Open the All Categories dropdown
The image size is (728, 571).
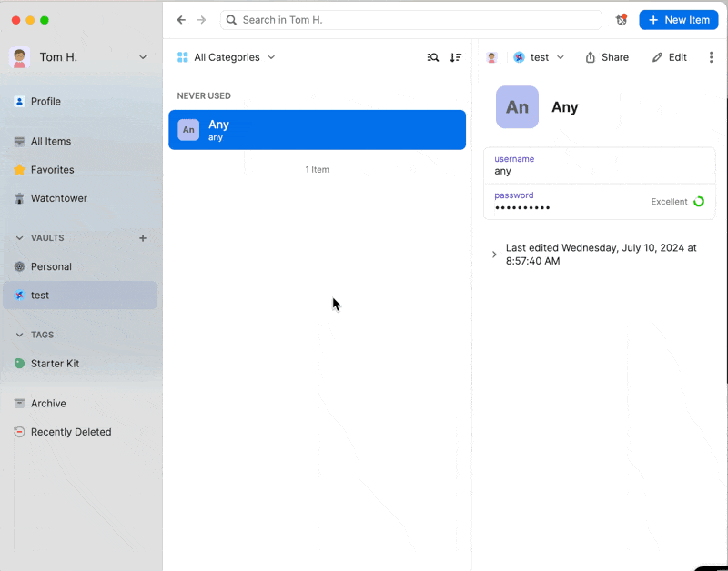tap(227, 57)
